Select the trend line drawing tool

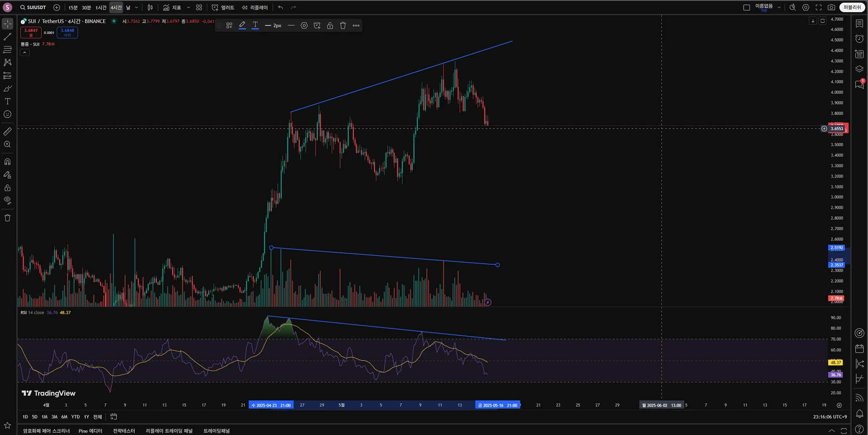(x=8, y=37)
